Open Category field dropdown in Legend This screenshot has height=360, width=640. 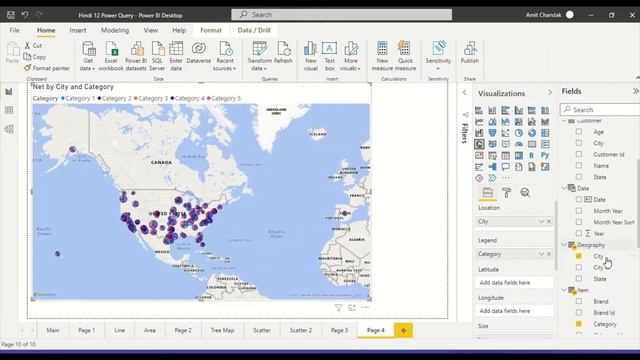coord(541,254)
